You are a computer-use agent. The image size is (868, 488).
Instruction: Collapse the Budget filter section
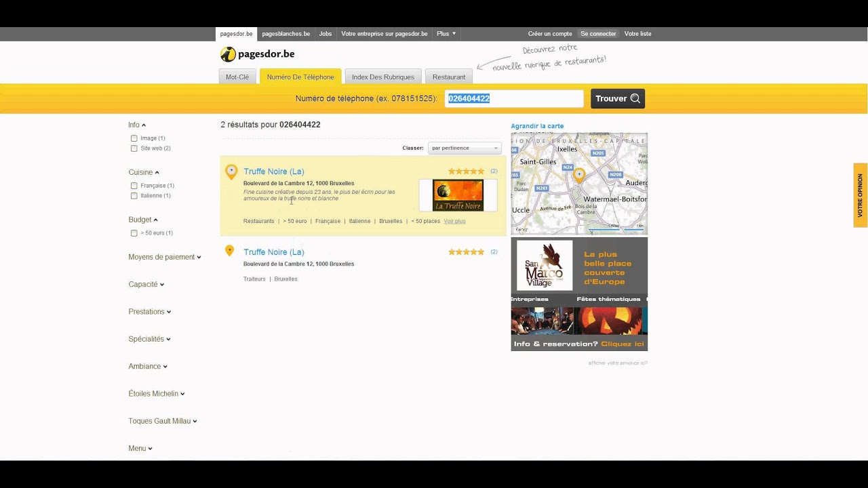tap(143, 220)
